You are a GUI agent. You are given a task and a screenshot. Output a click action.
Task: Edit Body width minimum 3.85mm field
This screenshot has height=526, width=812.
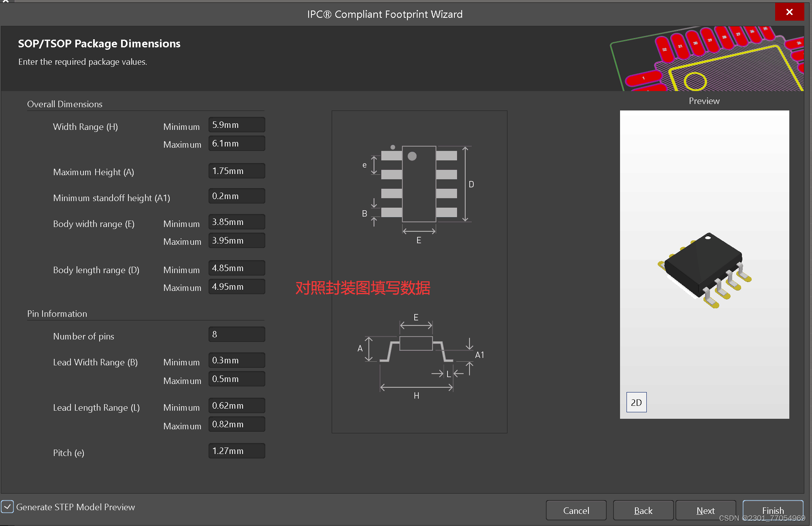tap(237, 222)
